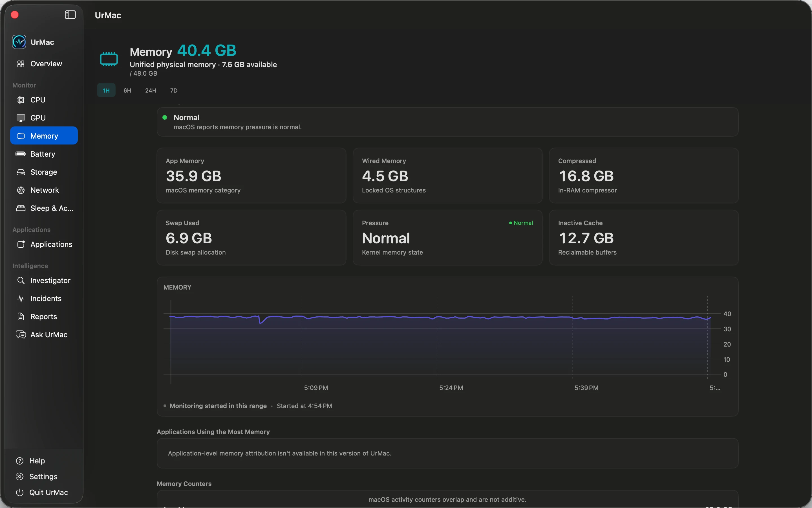
Task: Click the '7.6 GB available' subtitle text
Action: pyautogui.click(x=249, y=65)
